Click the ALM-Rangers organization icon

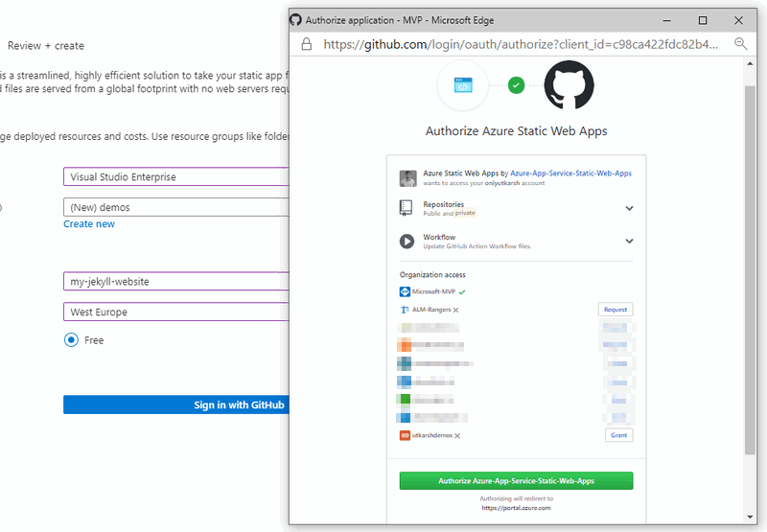pyautogui.click(x=405, y=310)
